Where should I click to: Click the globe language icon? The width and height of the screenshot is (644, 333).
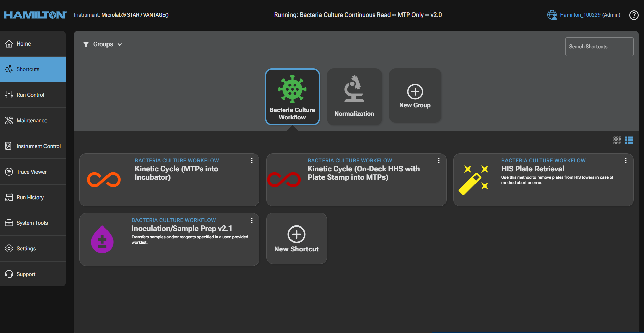[552, 15]
